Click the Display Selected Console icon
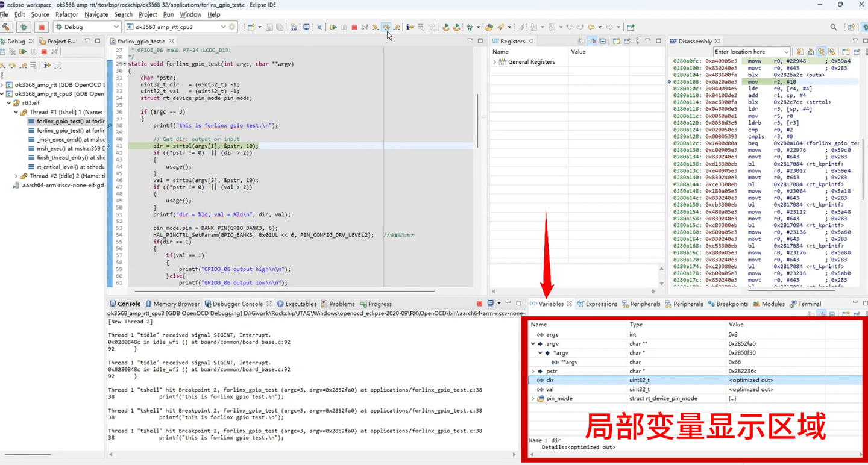 pos(491,304)
